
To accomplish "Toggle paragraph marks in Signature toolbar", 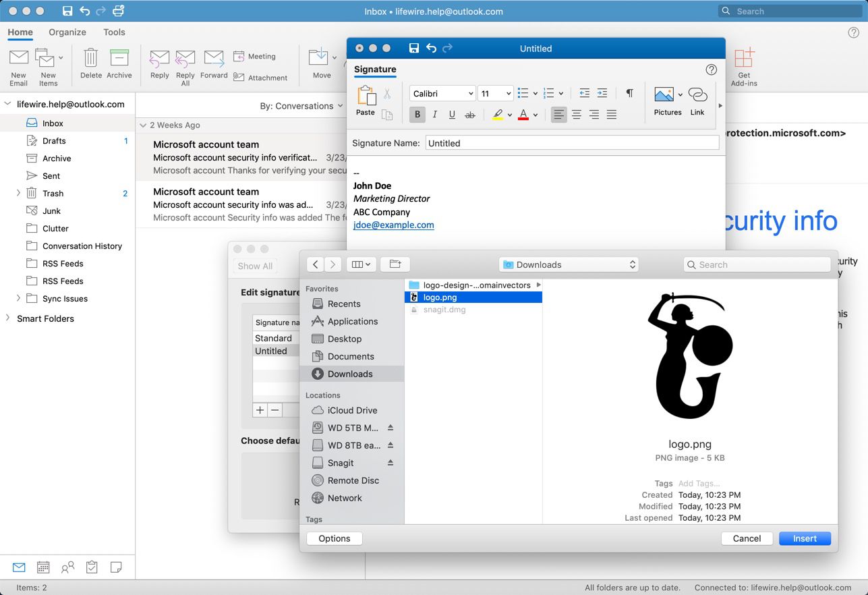I will 629,93.
